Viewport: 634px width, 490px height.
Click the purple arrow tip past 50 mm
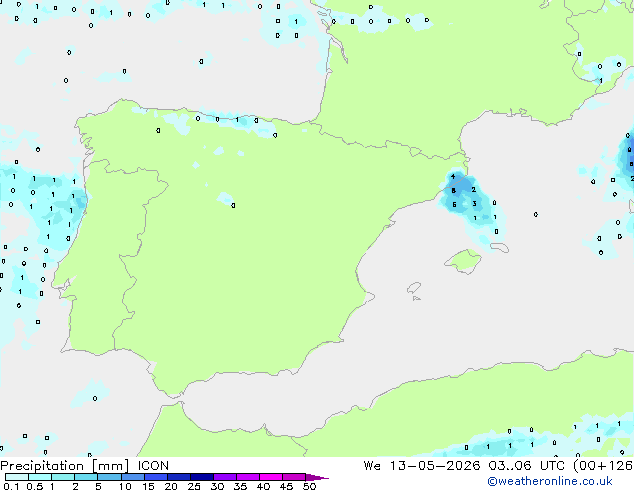click(x=317, y=477)
